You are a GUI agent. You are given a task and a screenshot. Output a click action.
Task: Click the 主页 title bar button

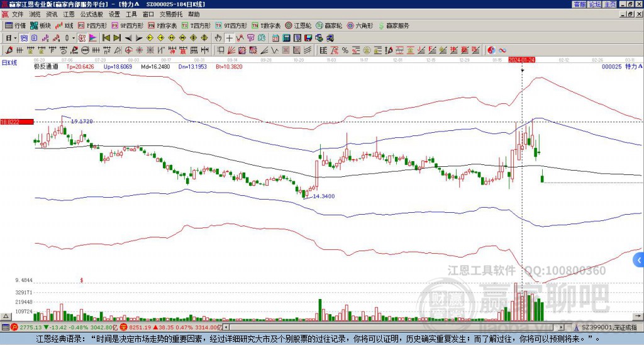610,4
